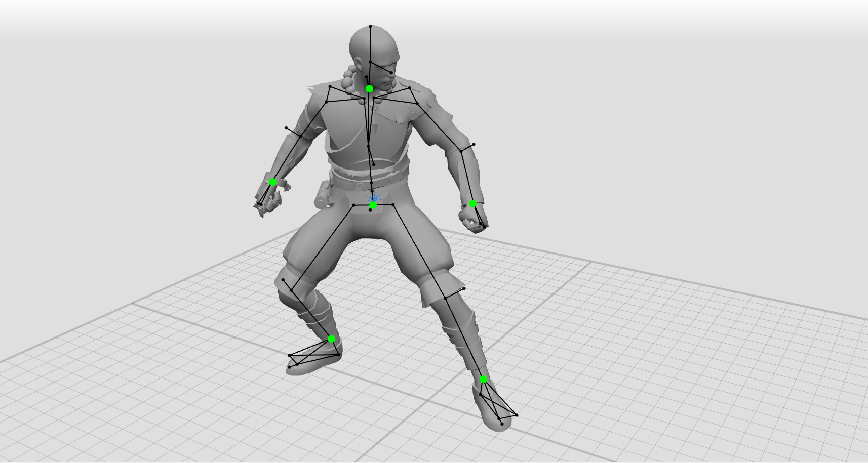This screenshot has height=463, width=868.
Task: Click the character's bead necklace
Action: click(348, 81)
